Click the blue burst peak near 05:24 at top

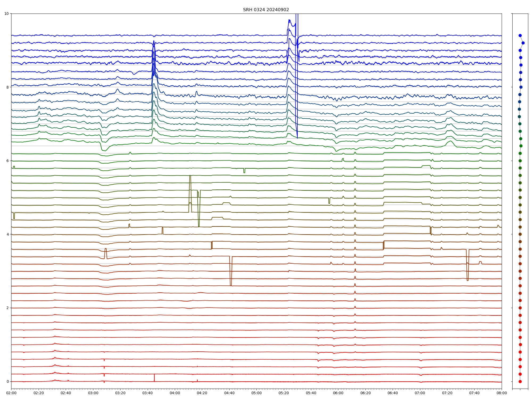pyautogui.click(x=289, y=20)
